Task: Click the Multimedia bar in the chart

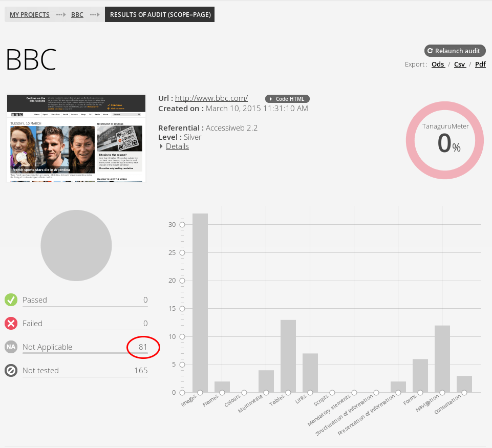Action: 266,381
